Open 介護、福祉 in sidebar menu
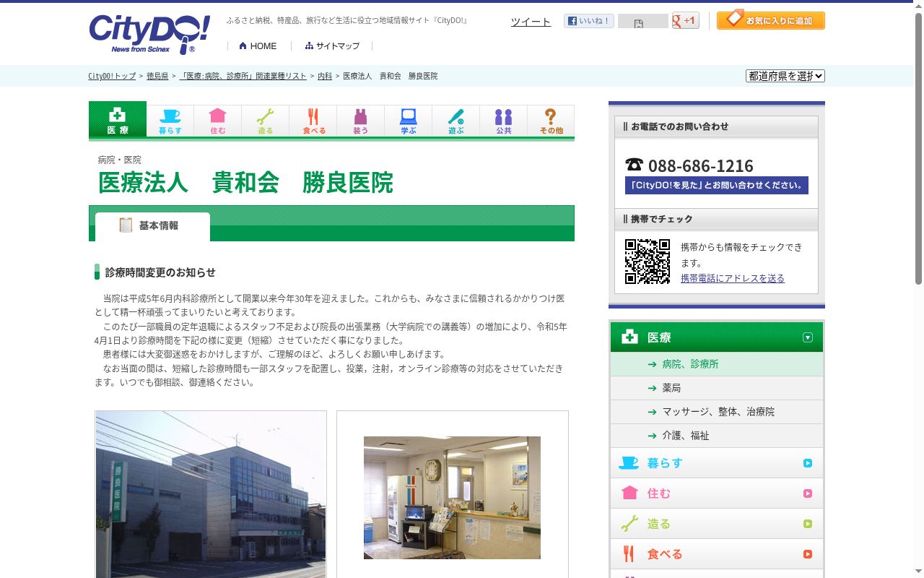 [716, 436]
